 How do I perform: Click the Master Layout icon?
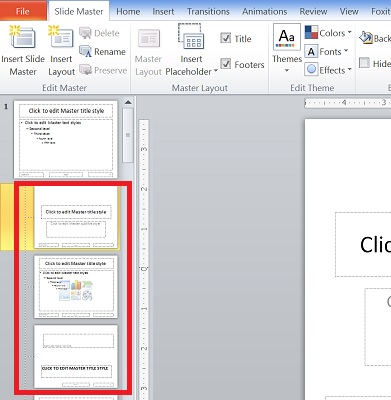tap(149, 39)
